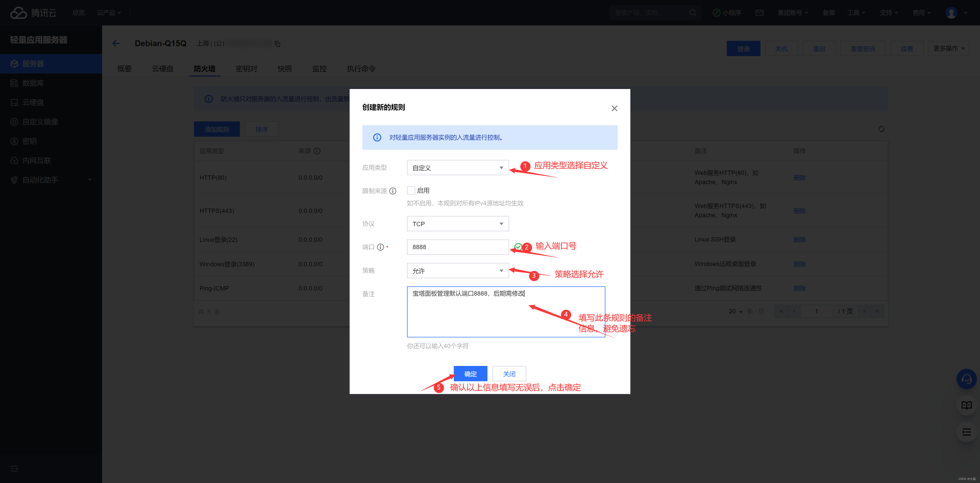
Task: Click the 排序 button
Action: [x=261, y=129]
